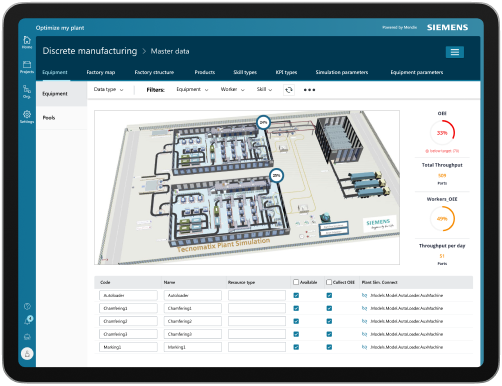502x386 pixels.
Task: Click Plant Sim connect icon in Chamfering1 row
Action: coord(364,308)
